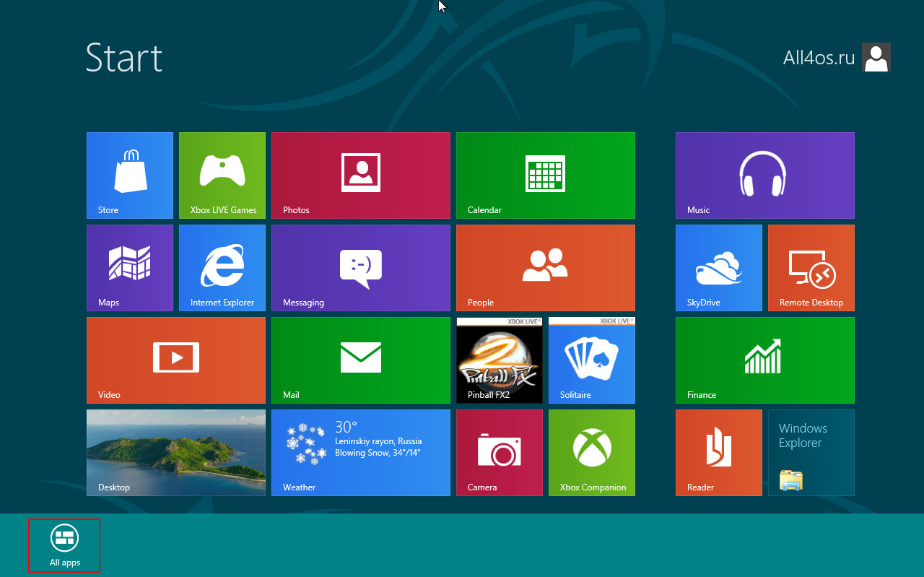Launch the Music tile
Image resolution: width=924 pixels, height=577 pixels.
(x=765, y=175)
